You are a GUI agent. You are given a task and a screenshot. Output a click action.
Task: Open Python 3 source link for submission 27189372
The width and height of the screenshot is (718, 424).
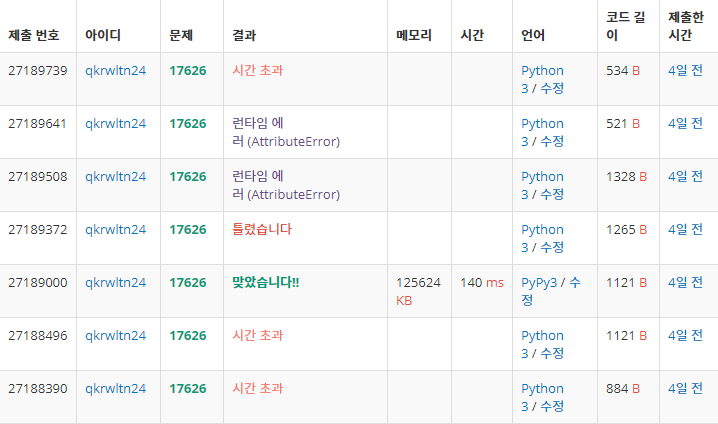542,239
